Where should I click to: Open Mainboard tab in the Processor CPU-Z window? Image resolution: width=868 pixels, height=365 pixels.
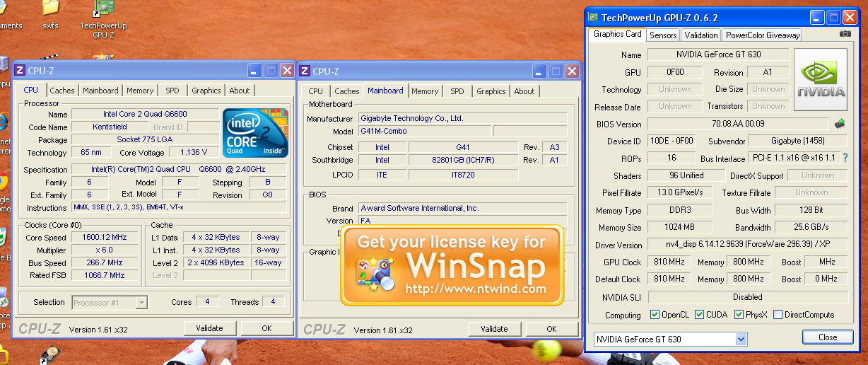[100, 91]
